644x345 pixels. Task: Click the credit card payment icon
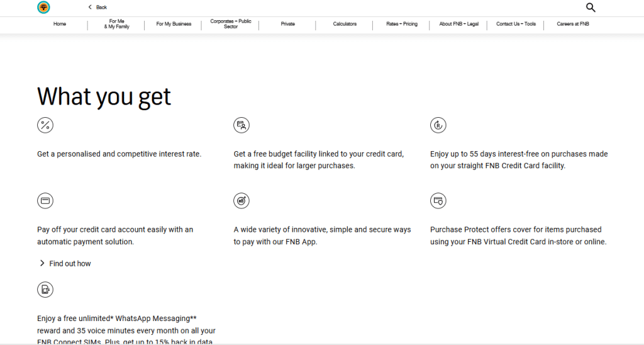tap(45, 201)
